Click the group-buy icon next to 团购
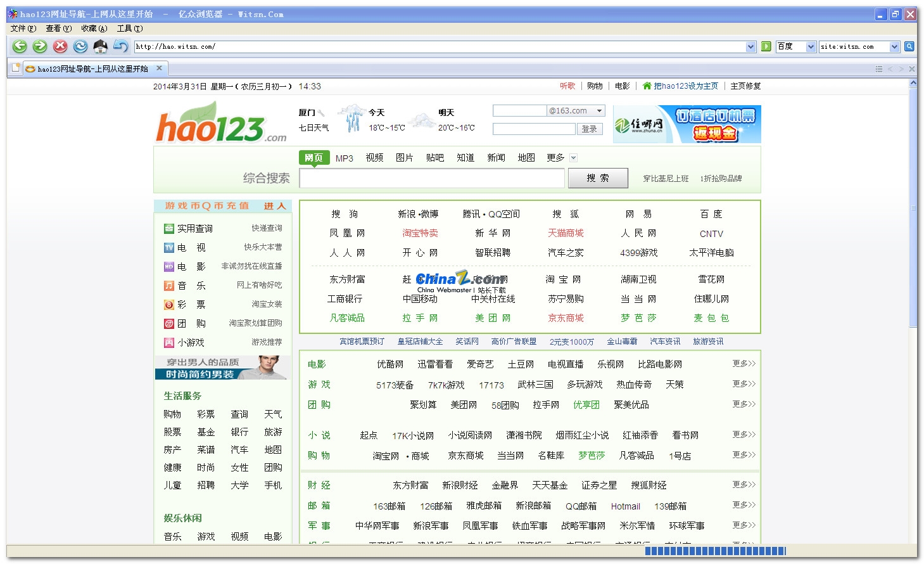 (169, 324)
